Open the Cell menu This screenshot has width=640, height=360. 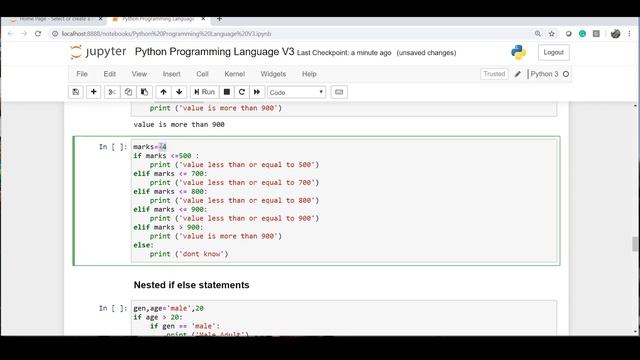click(x=202, y=74)
